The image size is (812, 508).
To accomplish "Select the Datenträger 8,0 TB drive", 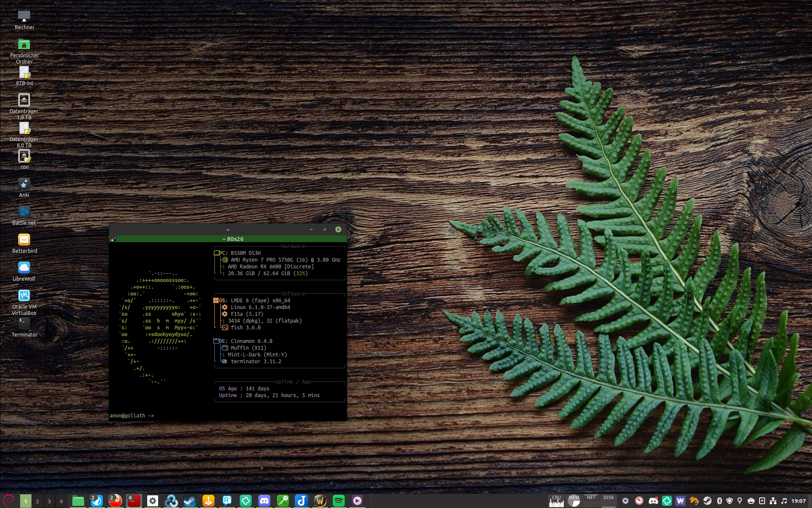I will tap(24, 135).
